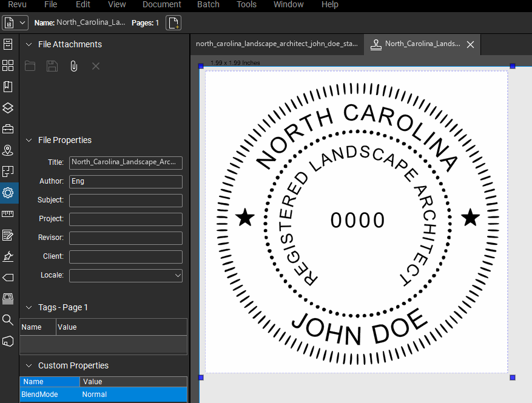Open the Properties gear panel icon

coord(8,193)
